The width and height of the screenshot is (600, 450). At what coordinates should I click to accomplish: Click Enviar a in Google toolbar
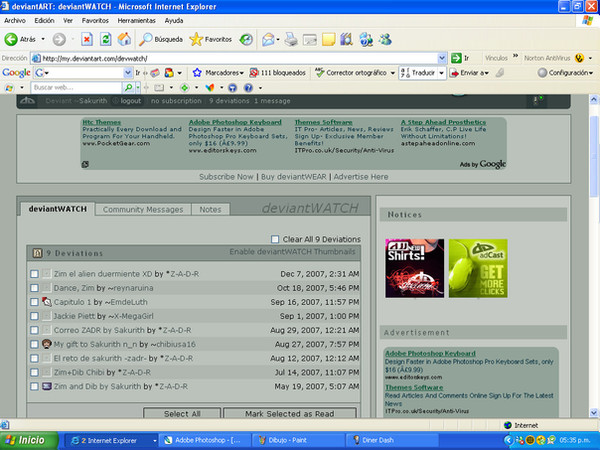[x=469, y=73]
